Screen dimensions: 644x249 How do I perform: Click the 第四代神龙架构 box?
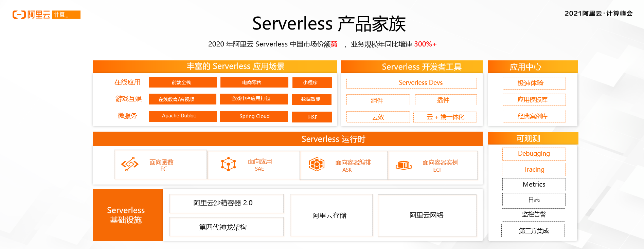(226, 227)
